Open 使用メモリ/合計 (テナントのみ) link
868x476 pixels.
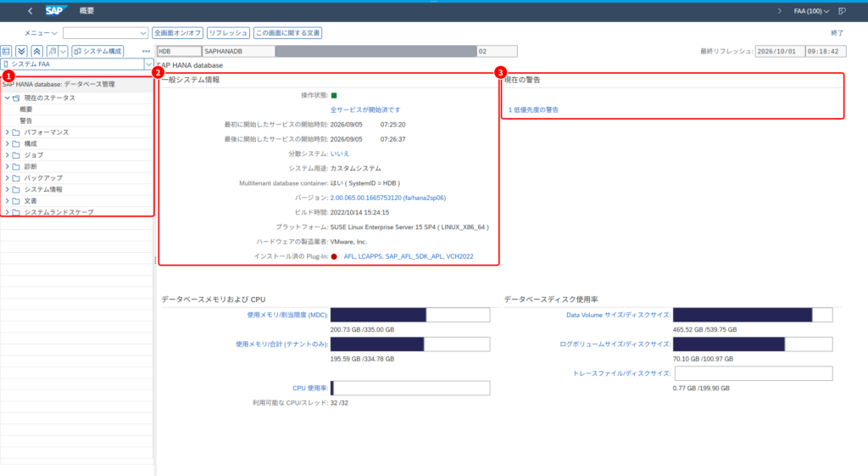281,344
